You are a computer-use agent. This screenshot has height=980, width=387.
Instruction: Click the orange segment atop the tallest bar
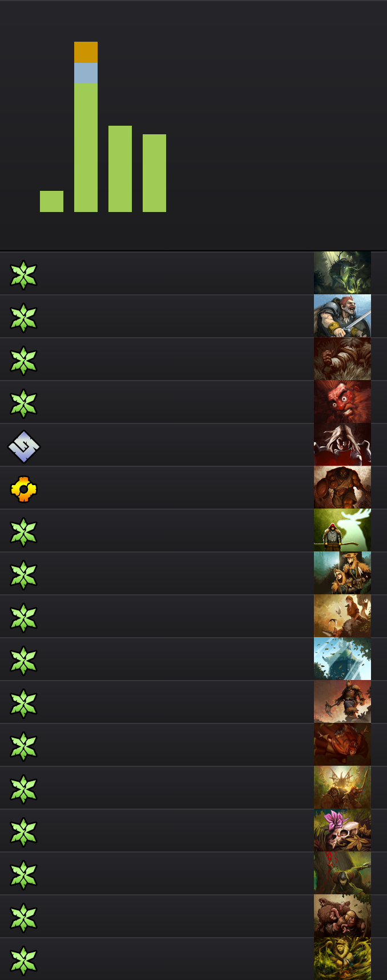coord(86,52)
